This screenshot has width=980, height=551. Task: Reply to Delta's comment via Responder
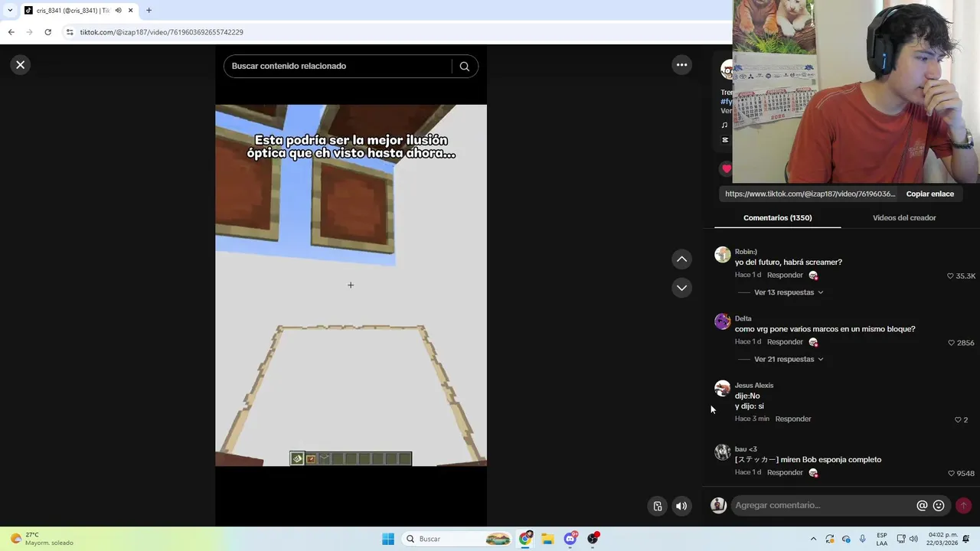pyautogui.click(x=785, y=341)
